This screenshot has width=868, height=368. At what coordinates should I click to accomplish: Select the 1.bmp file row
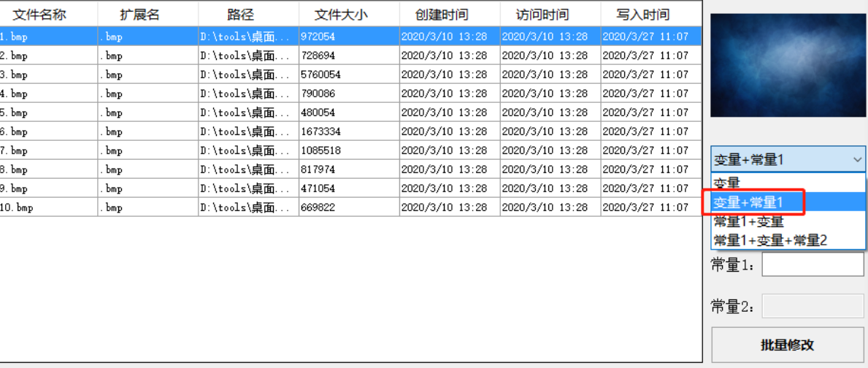(x=350, y=37)
